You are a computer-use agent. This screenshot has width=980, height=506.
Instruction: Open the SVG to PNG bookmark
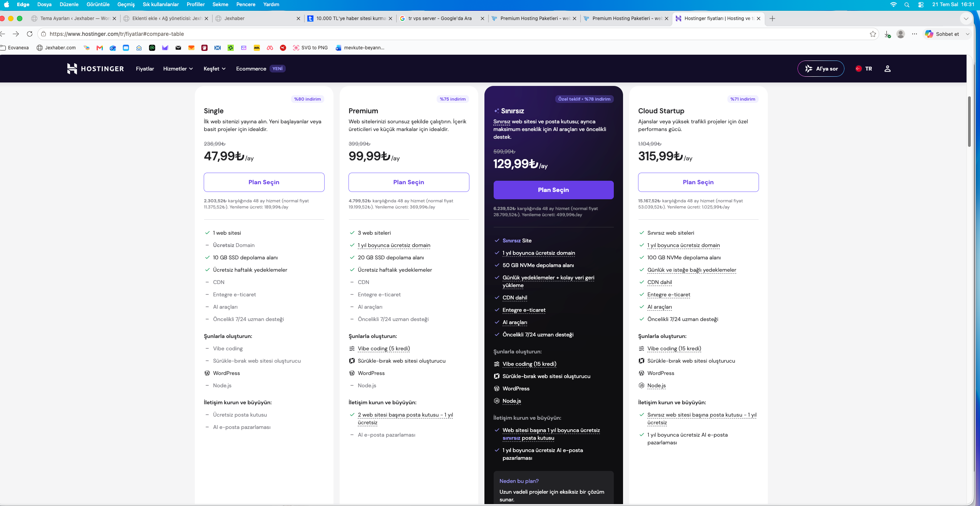[x=310, y=48]
